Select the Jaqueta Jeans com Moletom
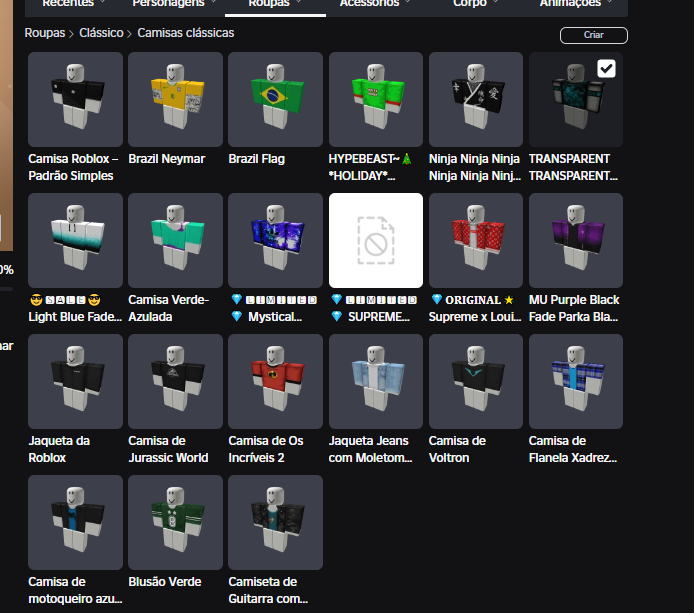Viewport: 694px width, 613px height. tap(376, 382)
